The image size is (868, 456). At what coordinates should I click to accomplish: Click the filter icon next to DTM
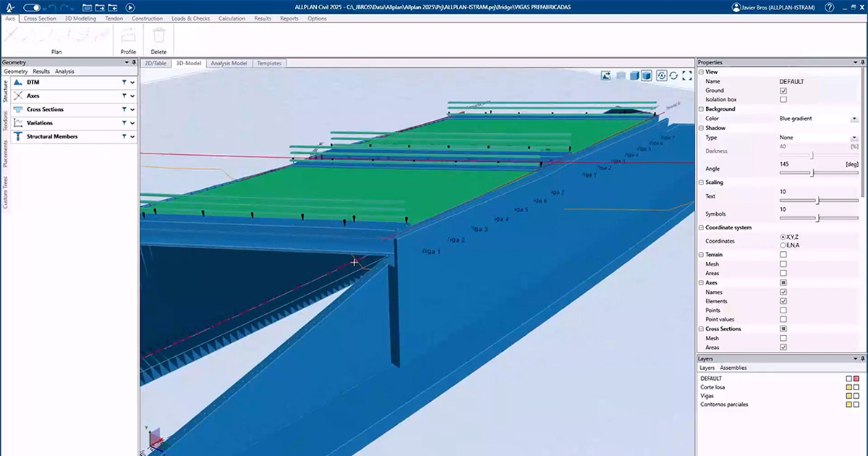[x=124, y=83]
